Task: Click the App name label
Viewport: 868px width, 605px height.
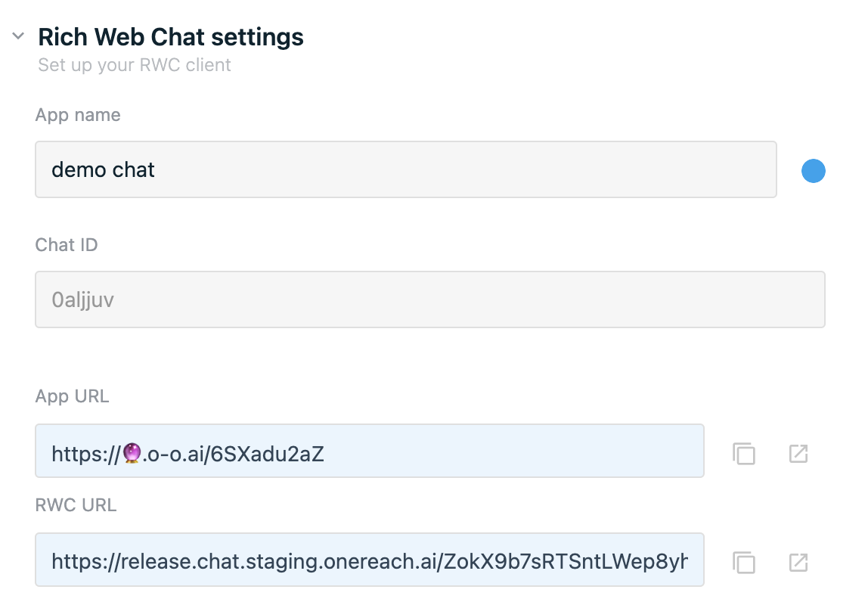Action: (78, 115)
